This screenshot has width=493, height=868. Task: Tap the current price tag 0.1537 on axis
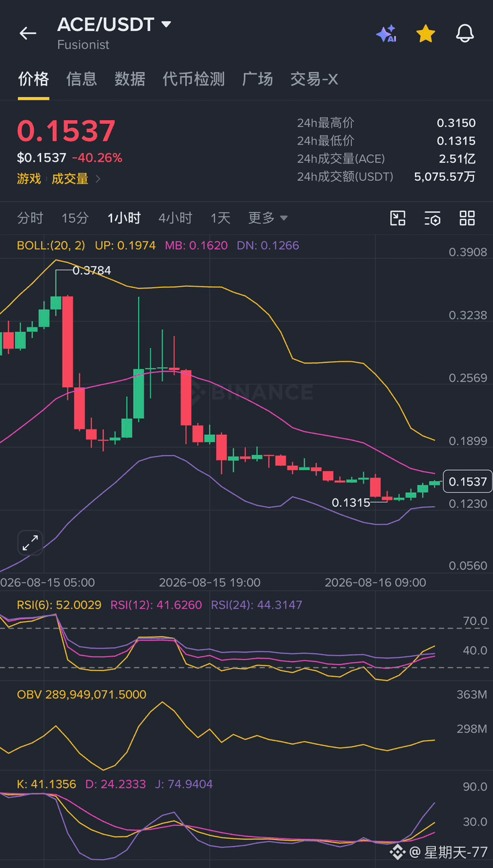click(467, 481)
